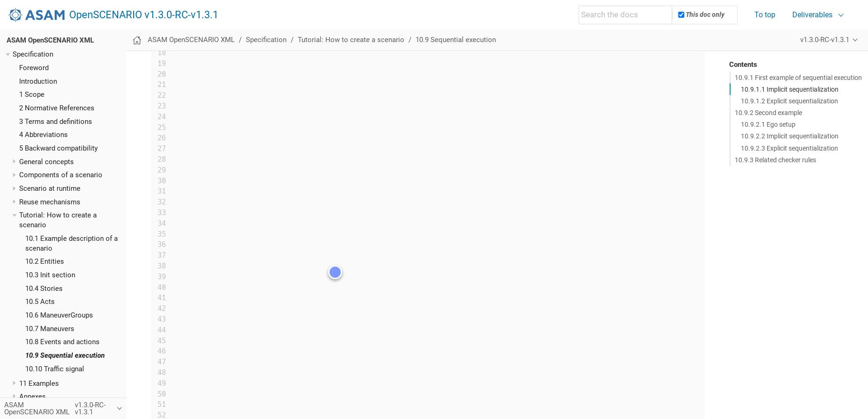Open the v1.3.0-RC-v1.3.1 version selector in breadcrumb bar
This screenshot has height=419, width=868.
click(829, 40)
